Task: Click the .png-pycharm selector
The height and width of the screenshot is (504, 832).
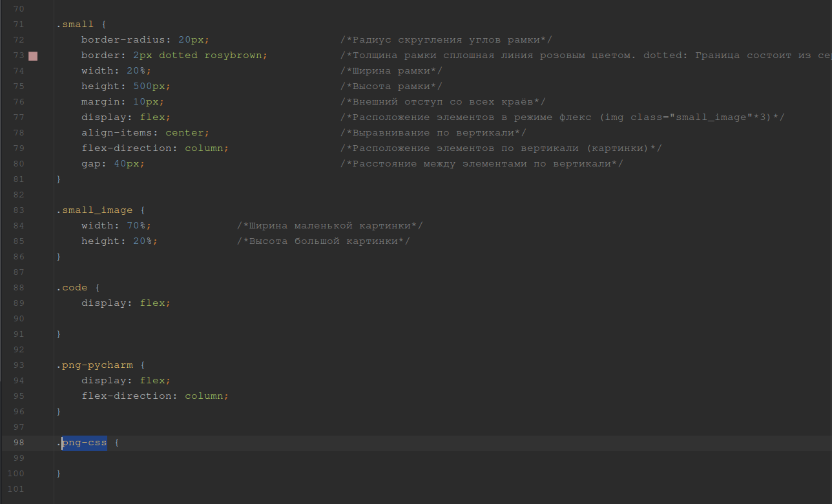Action: (x=94, y=365)
